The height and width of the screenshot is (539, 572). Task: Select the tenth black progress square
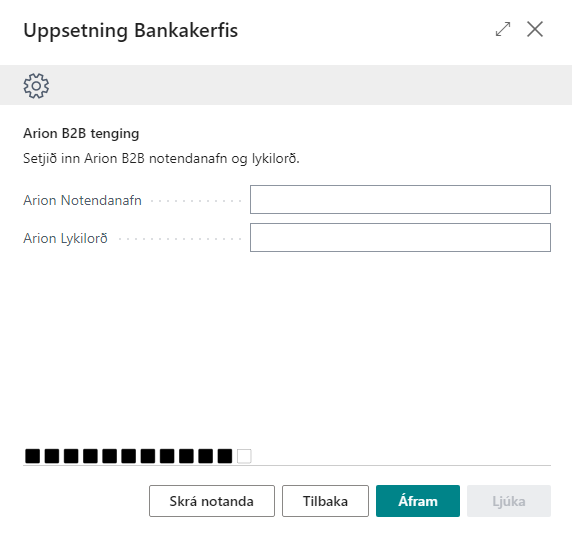click(x=205, y=456)
